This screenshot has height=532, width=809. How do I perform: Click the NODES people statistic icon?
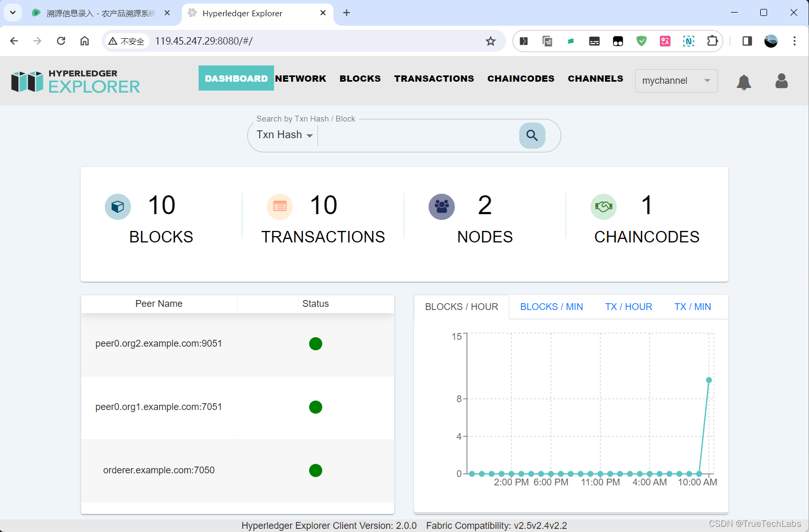[441, 206]
